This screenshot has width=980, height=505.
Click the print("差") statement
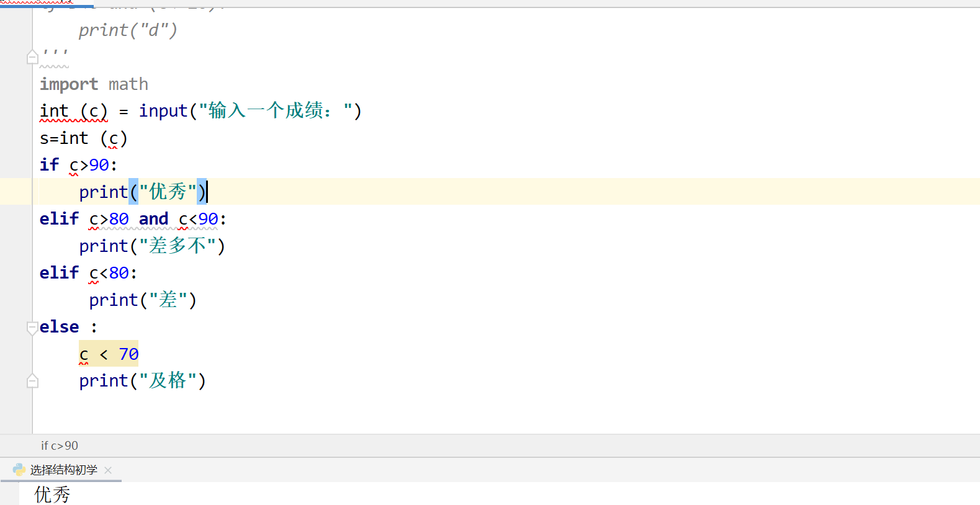pos(143,300)
